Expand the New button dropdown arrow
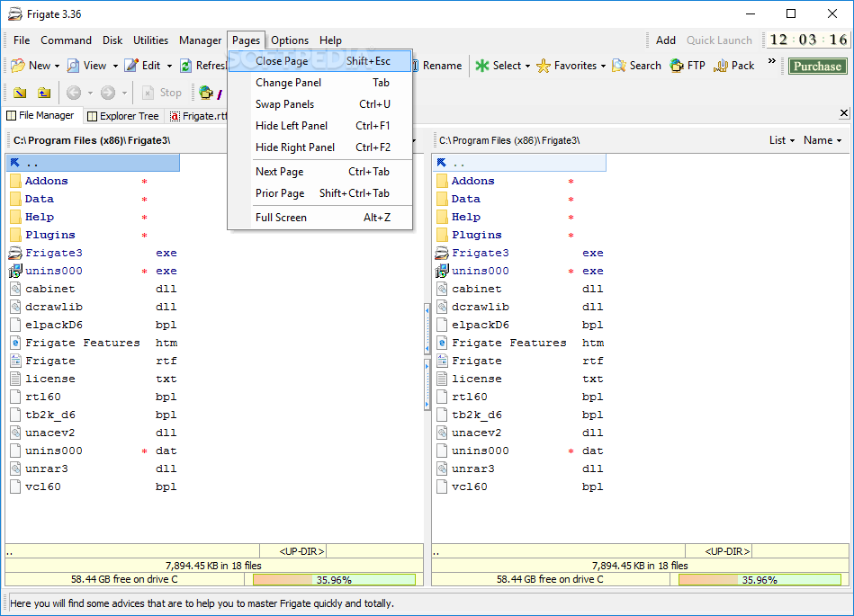Viewport: 854px width, 616px height. tap(57, 67)
